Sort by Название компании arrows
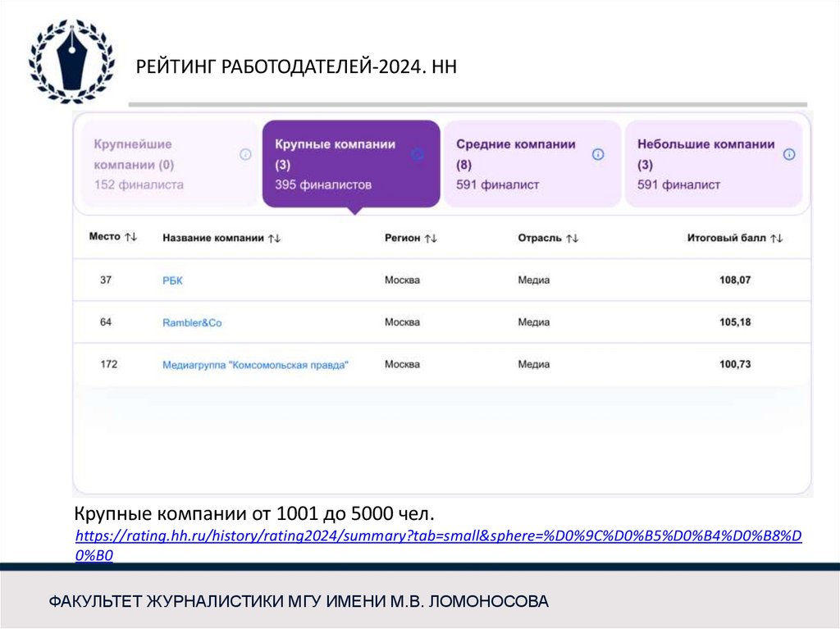This screenshot has width=840, height=629. pyautogui.click(x=274, y=238)
